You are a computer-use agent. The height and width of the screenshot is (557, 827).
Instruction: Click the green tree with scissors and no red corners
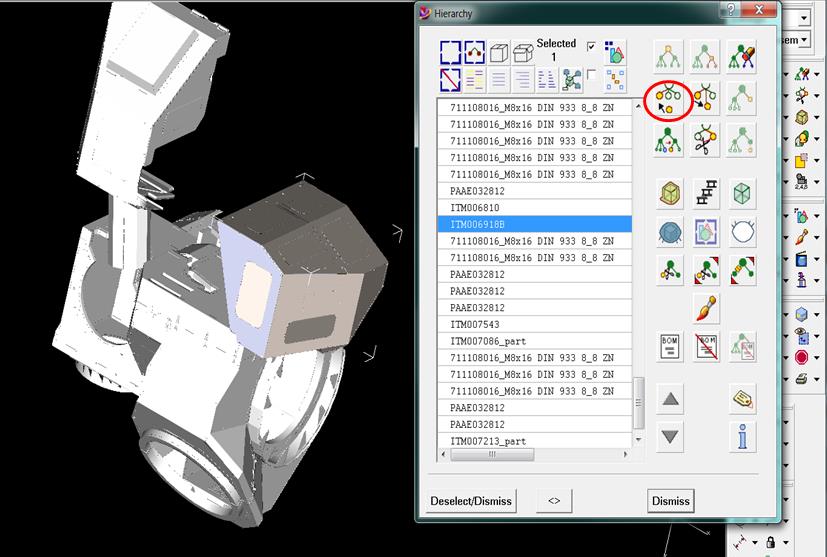click(670, 271)
